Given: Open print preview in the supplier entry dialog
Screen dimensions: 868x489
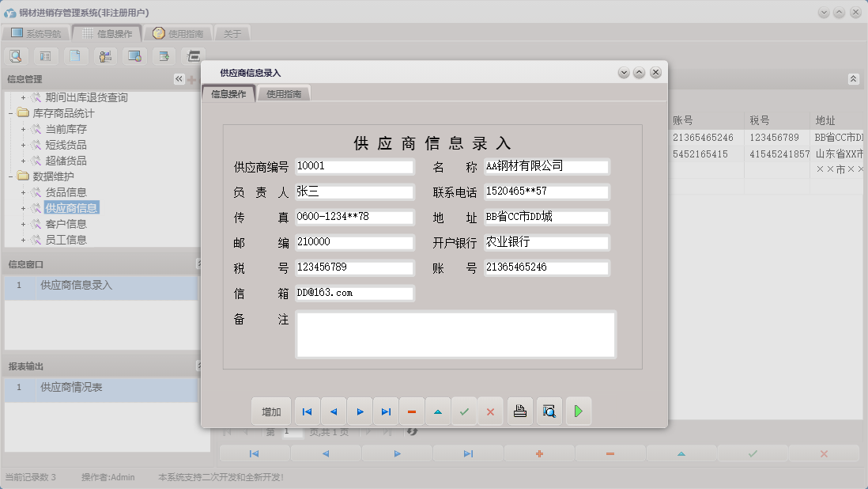Looking at the screenshot, I should pyautogui.click(x=549, y=411).
